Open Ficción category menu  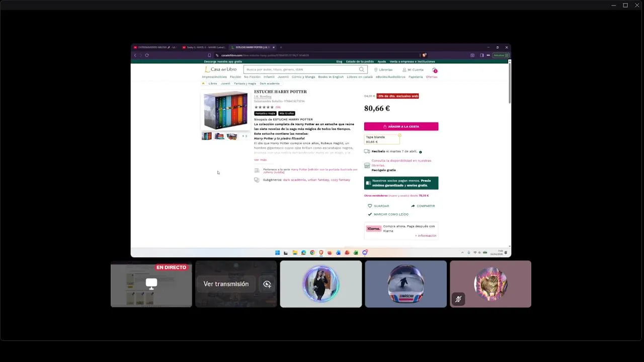(x=235, y=77)
